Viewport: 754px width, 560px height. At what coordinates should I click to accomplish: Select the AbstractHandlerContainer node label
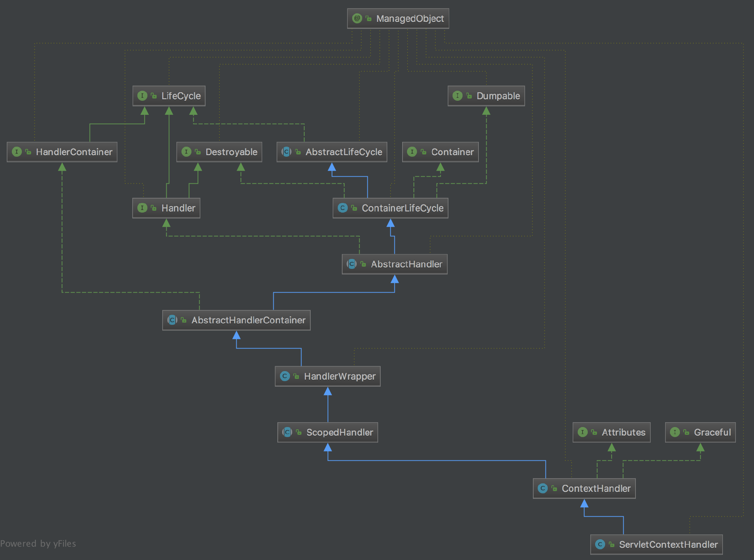click(248, 320)
